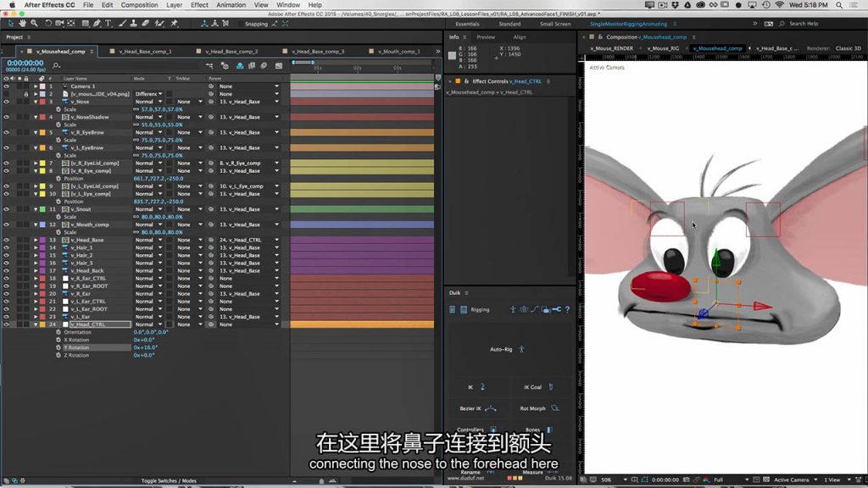Select the Pan Behind anchor tool

[x=71, y=23]
